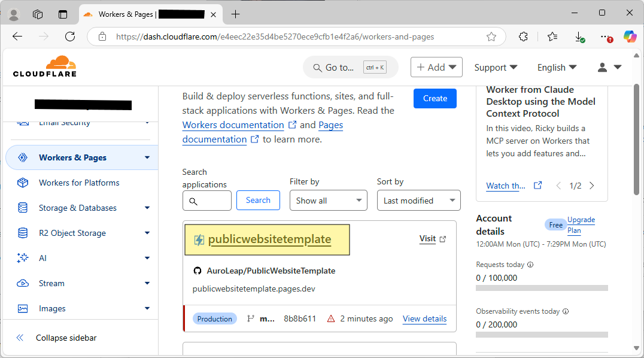
Task: Open the Workers for Platforms icon item
Action: point(23,183)
